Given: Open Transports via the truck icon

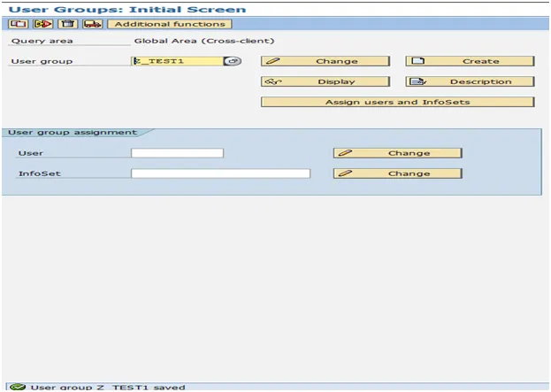Looking at the screenshot, I should [x=92, y=24].
